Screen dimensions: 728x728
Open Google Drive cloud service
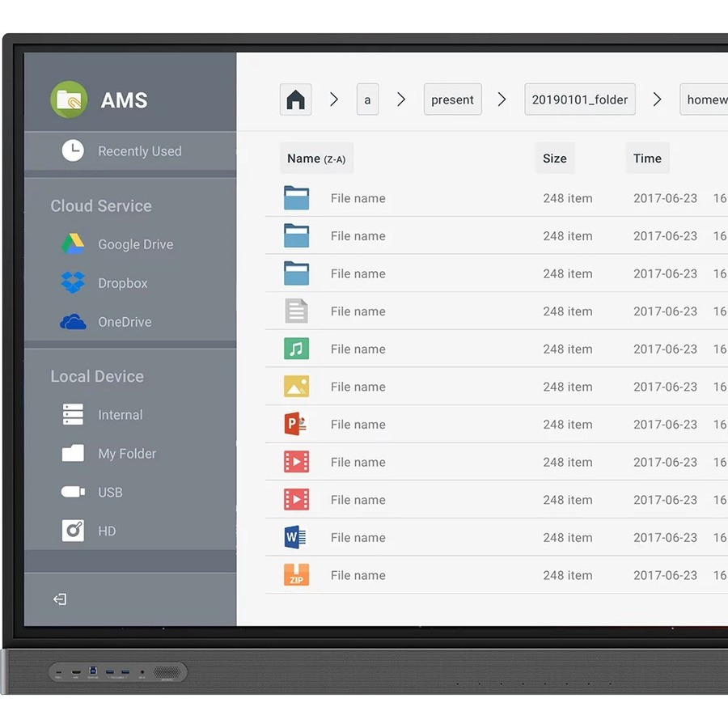pos(134,244)
